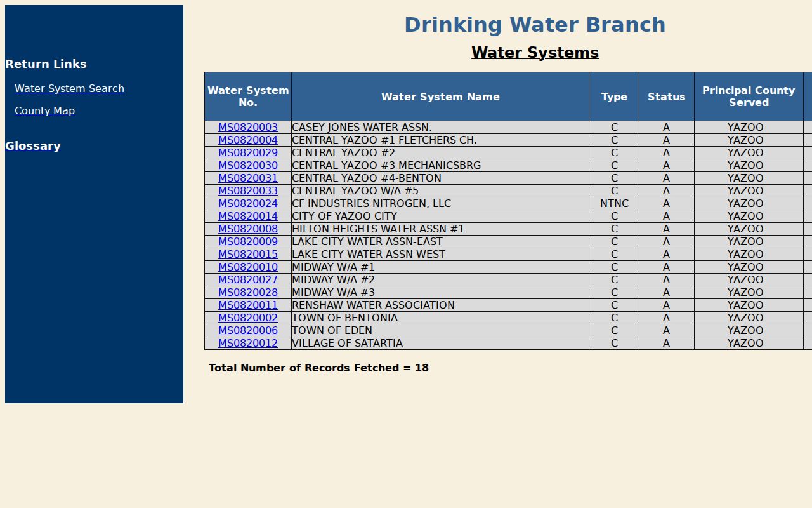
Task: Open water system MS0820004
Action: coord(248,140)
